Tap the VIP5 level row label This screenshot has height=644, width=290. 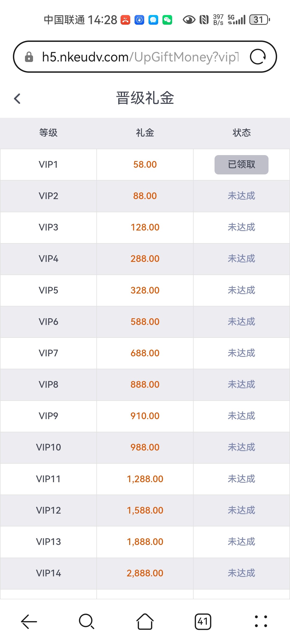coord(48,290)
